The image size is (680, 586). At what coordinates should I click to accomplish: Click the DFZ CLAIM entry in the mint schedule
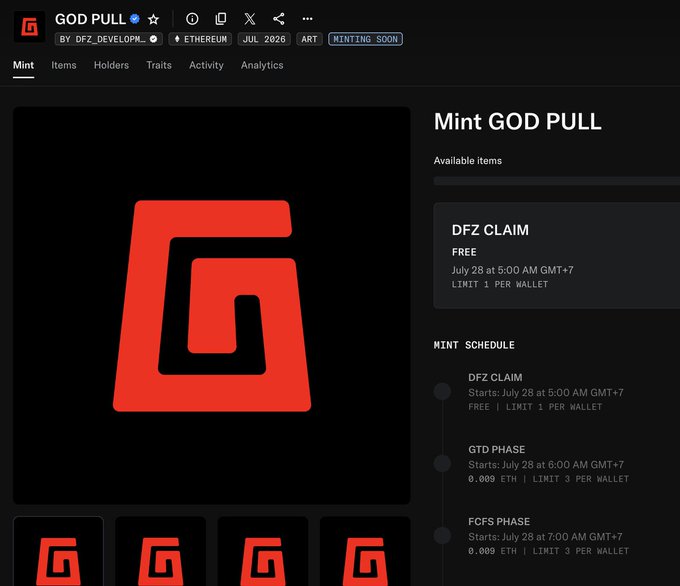pyautogui.click(x=495, y=377)
